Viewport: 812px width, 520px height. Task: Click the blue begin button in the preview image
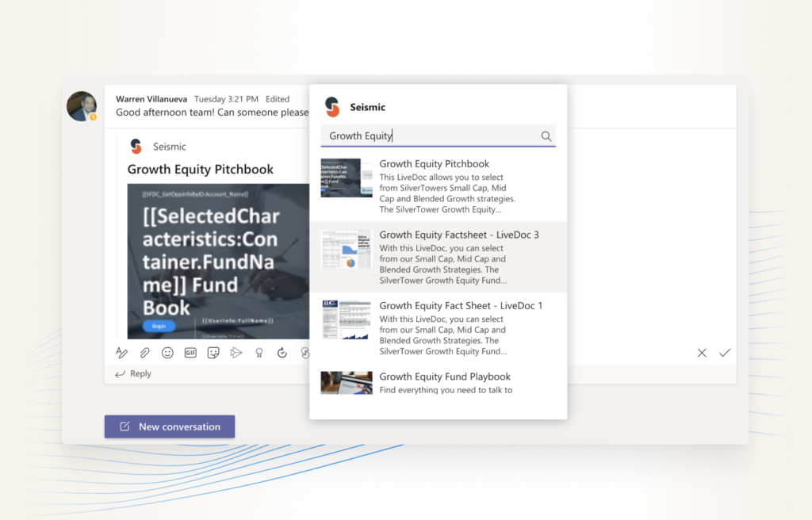pos(159,326)
